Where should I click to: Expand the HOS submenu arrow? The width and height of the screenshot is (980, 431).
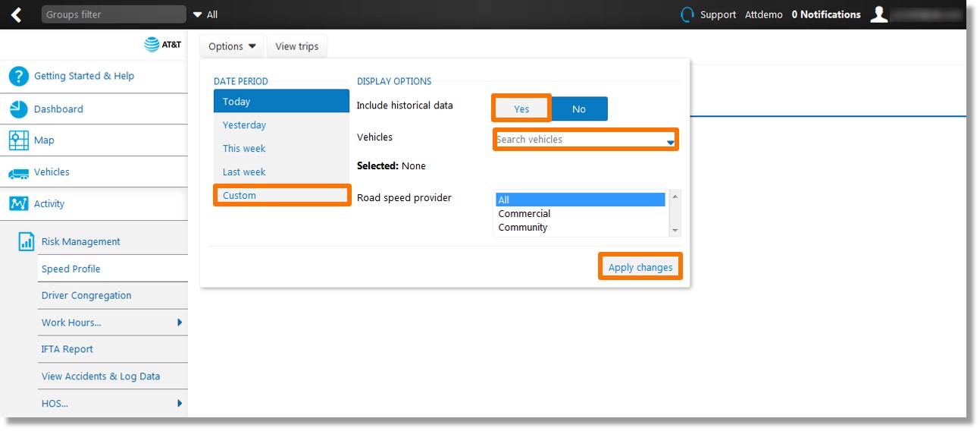(180, 403)
